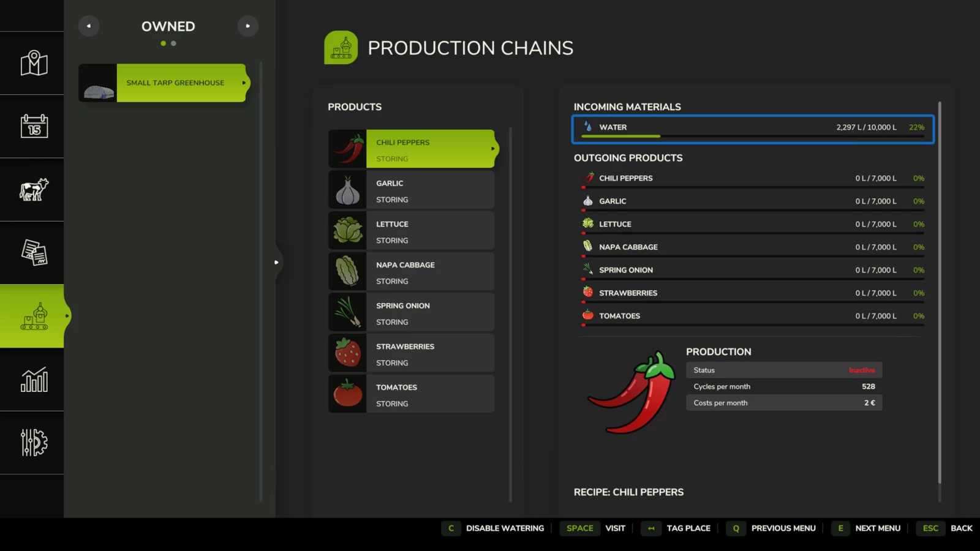The image size is (980, 551).
Task: Open the contracts papers sidebar icon
Action: (34, 253)
